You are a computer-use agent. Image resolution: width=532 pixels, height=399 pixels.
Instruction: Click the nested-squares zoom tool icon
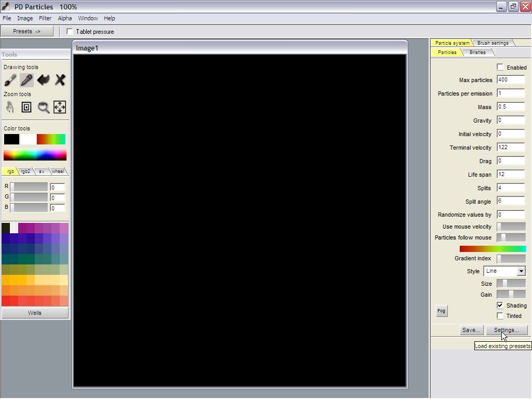[x=26, y=107]
